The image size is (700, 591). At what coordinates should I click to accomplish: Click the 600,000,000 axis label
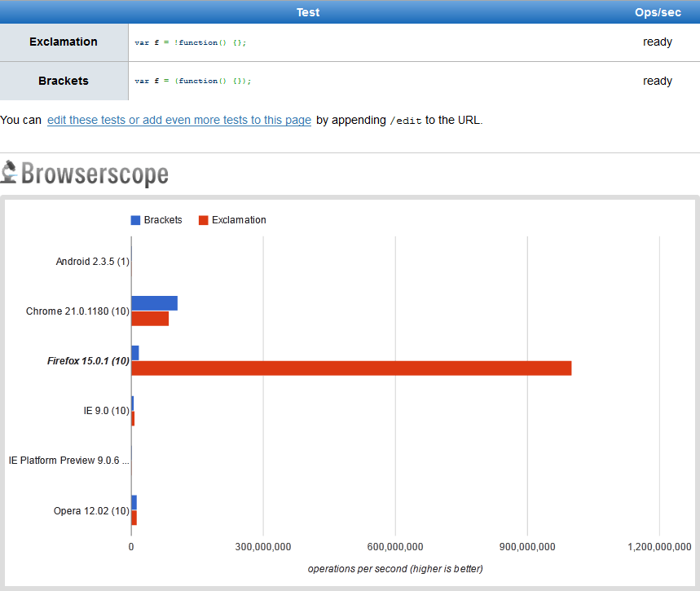click(x=395, y=547)
